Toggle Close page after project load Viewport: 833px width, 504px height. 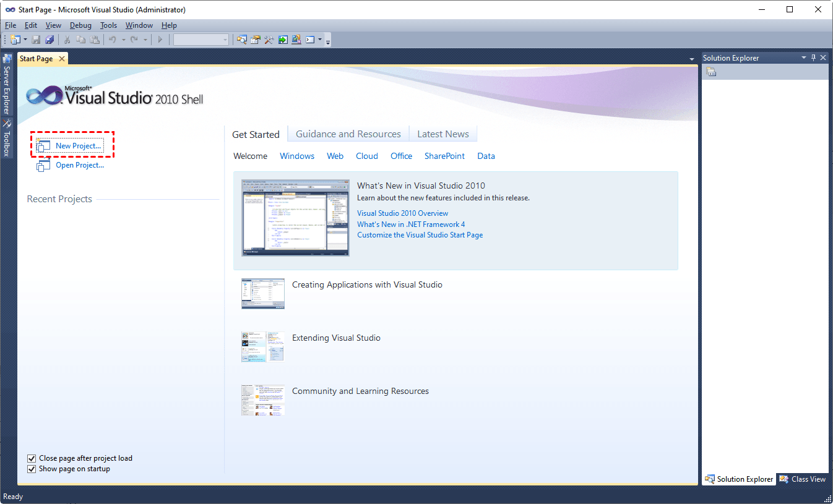(x=32, y=458)
